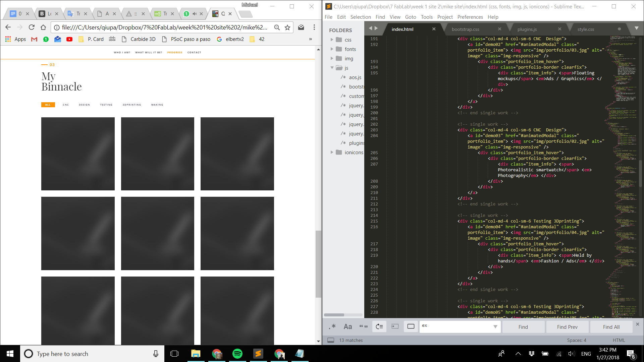644x362 pixels.
Task: Open tab list dropdown arrow in Sublime
Action: 636,28
